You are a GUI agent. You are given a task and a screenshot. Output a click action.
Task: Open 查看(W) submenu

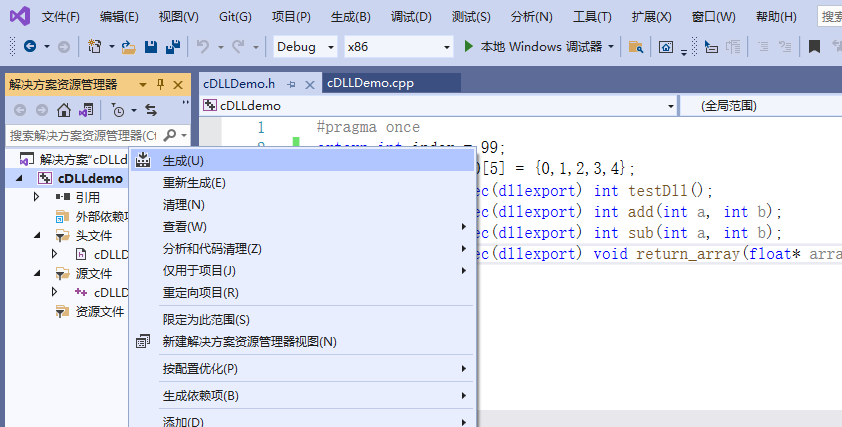click(303, 227)
